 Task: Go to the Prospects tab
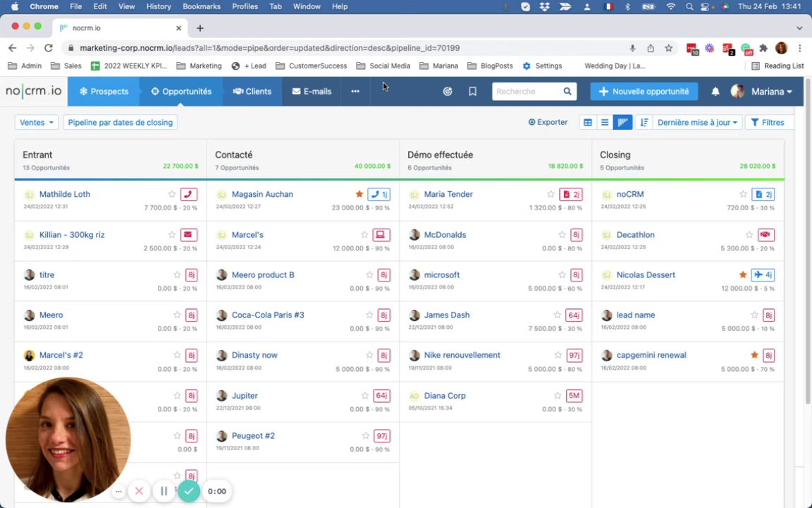104,91
